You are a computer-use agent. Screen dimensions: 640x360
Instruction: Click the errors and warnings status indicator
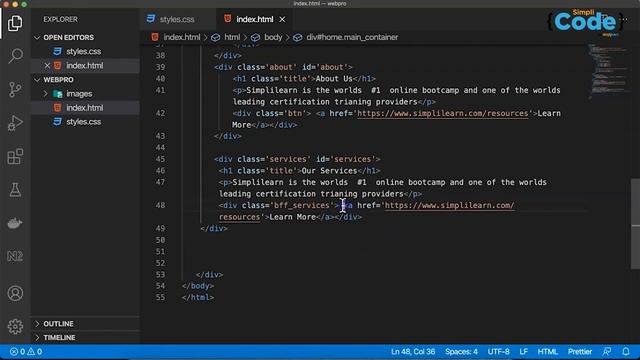[x=26, y=351]
